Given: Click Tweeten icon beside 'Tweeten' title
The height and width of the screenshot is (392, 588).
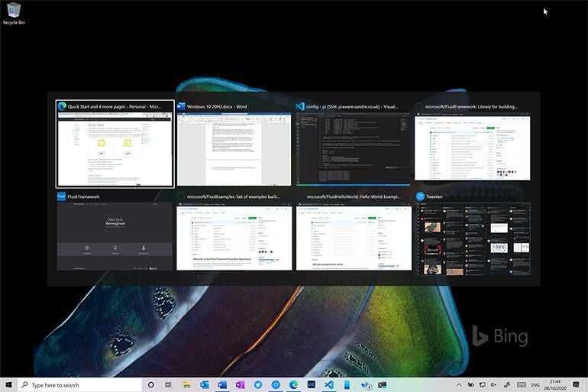Looking at the screenshot, I should pos(420,196).
